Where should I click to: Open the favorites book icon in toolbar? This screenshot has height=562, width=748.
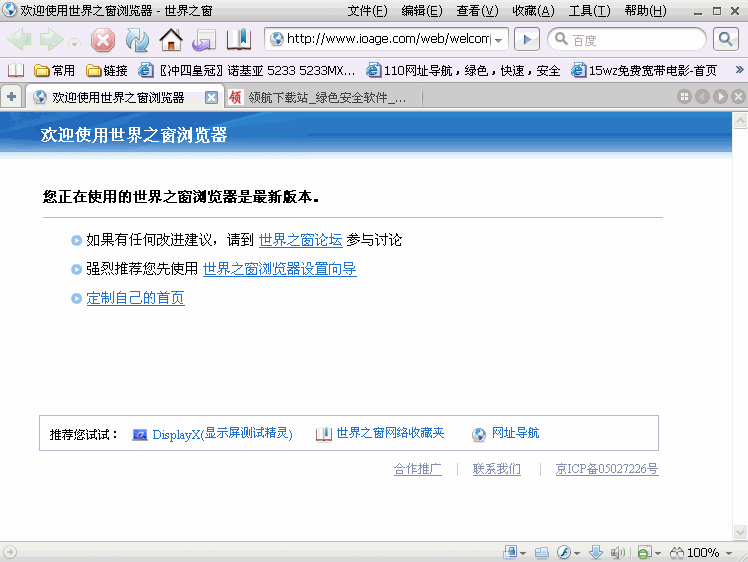(239, 40)
